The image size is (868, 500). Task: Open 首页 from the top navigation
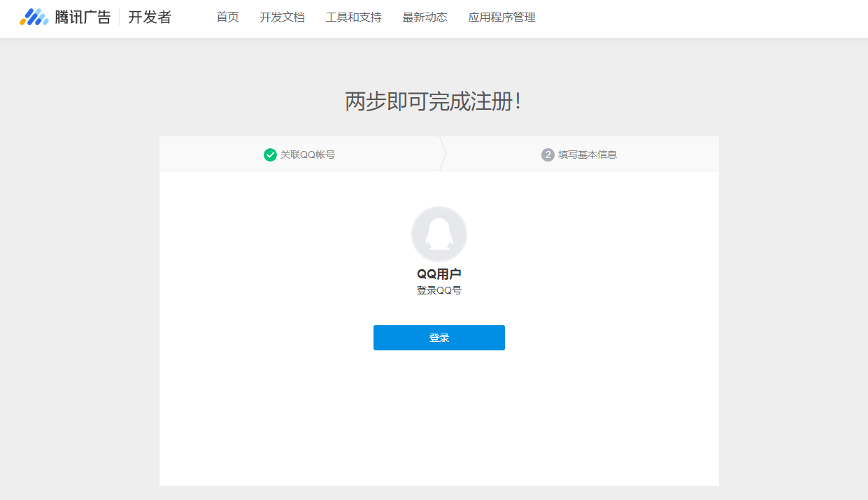227,17
